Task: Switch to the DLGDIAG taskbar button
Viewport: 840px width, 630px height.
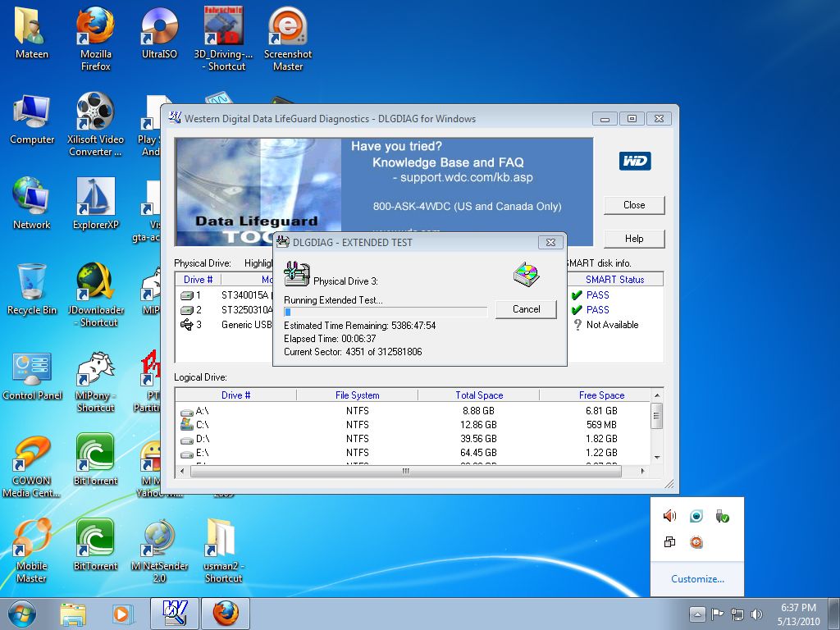Action: (x=175, y=614)
